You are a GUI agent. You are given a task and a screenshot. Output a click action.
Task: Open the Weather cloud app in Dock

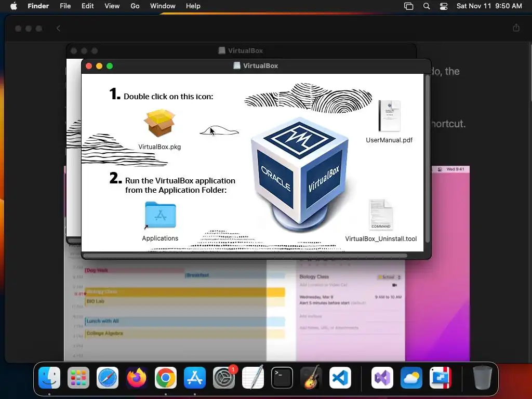[x=411, y=378]
